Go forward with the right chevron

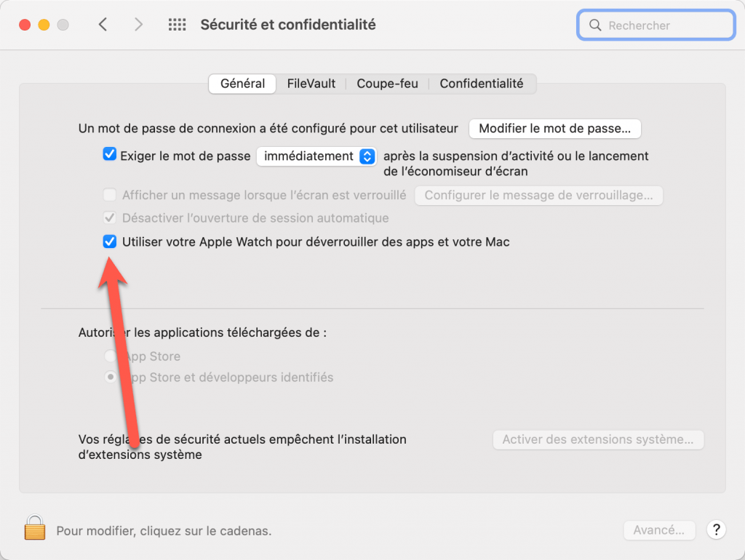pos(138,24)
